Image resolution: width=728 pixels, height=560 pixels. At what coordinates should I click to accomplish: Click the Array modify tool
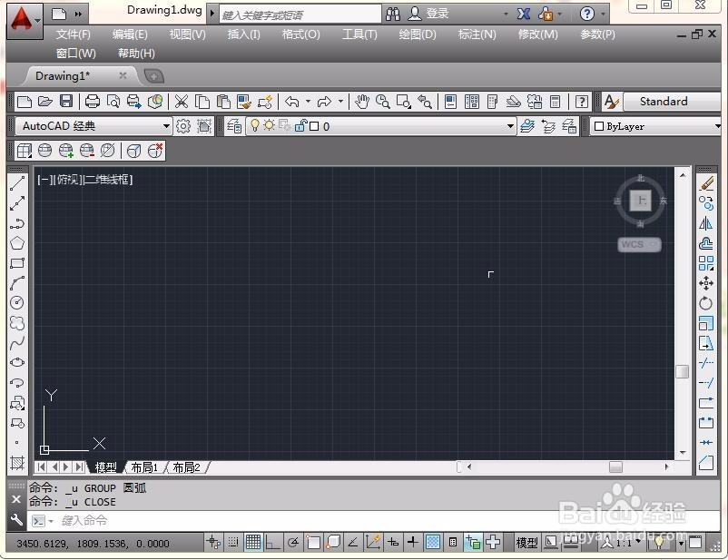tap(706, 263)
